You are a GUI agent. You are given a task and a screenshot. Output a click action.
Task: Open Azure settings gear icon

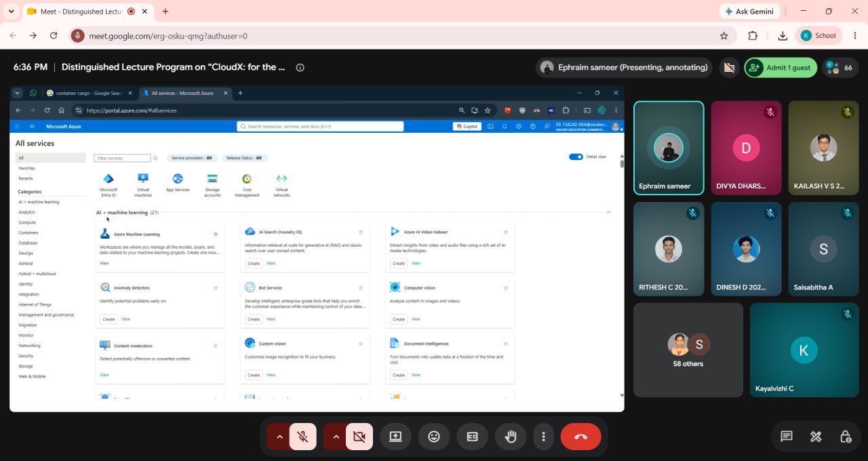[519, 126]
